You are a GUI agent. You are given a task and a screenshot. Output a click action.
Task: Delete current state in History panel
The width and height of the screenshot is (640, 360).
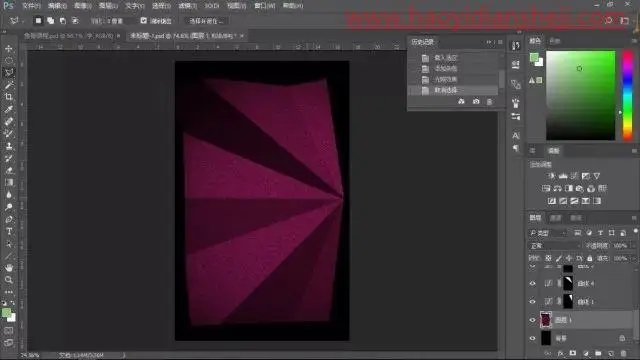pos(490,101)
